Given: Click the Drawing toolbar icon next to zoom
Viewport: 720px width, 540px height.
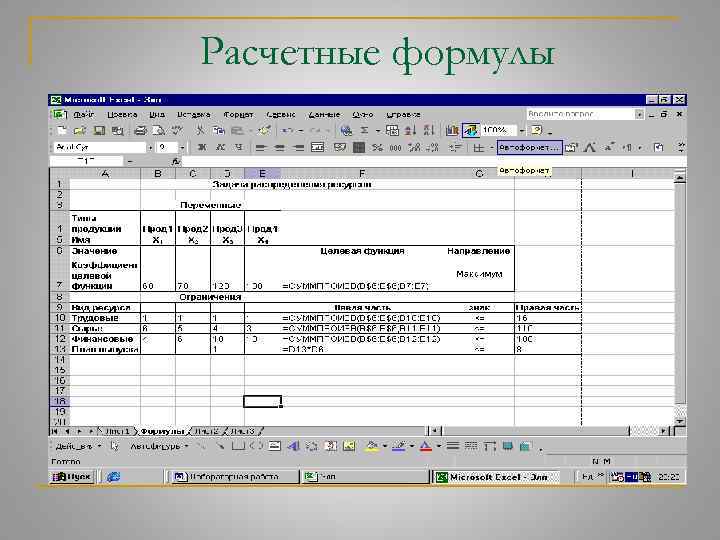Looking at the screenshot, I should tap(471, 131).
